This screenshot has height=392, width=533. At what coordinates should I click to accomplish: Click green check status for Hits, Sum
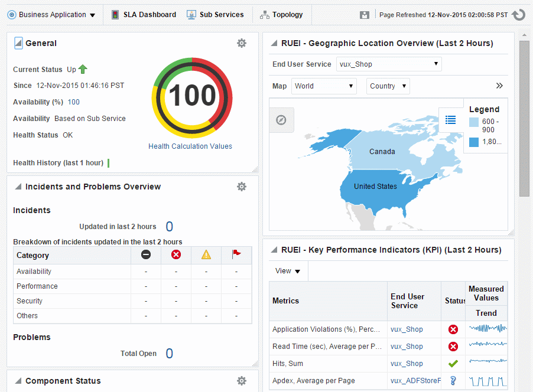point(453,364)
